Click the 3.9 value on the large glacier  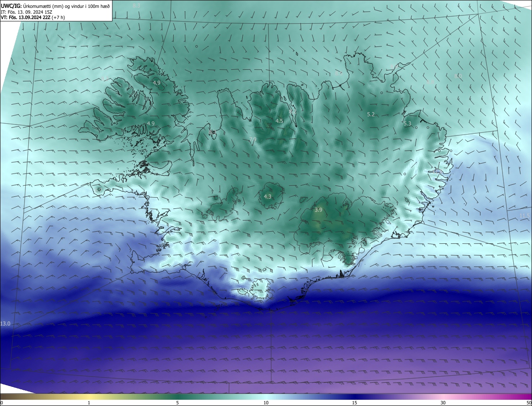(318, 210)
